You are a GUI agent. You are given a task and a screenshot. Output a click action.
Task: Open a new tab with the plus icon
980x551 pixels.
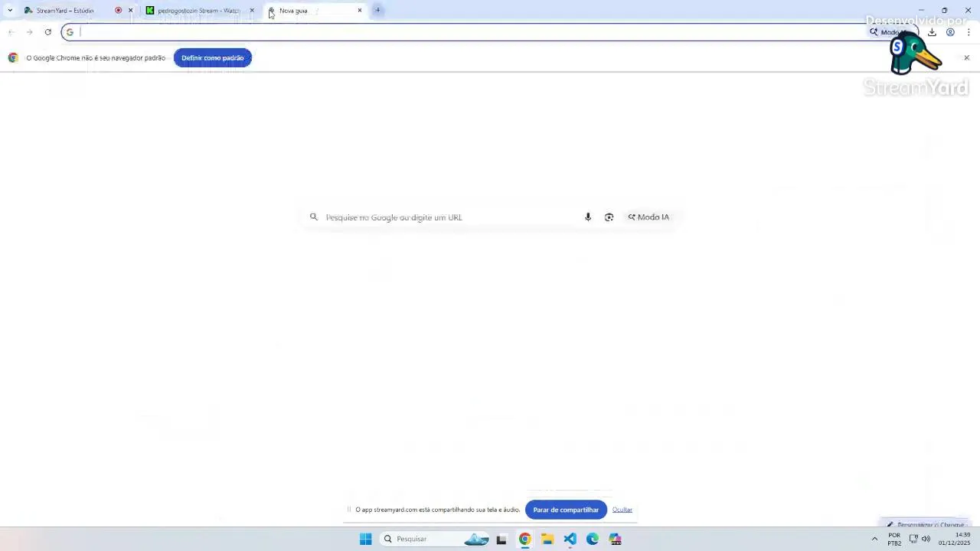pyautogui.click(x=377, y=10)
